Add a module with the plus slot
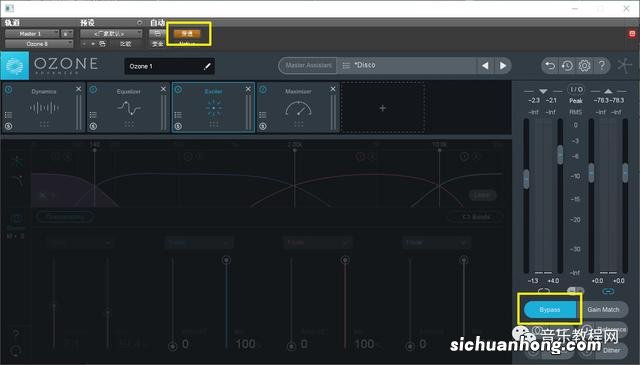The height and width of the screenshot is (365, 640). coord(382,108)
